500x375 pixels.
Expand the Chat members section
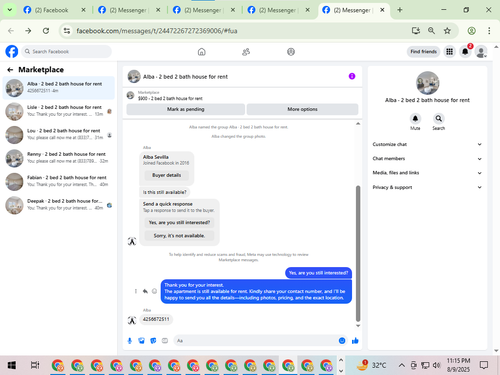pos(427,159)
